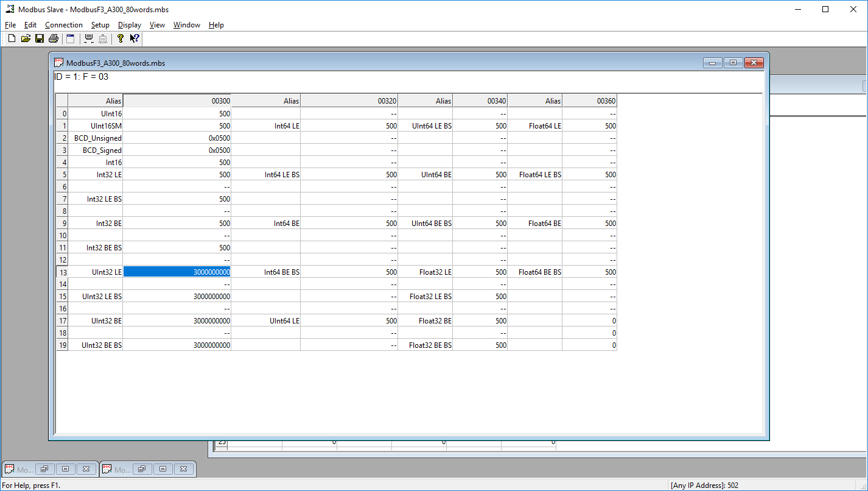Screen dimensions: 868x491
Task: Select the 00340 column header
Action: (x=480, y=101)
